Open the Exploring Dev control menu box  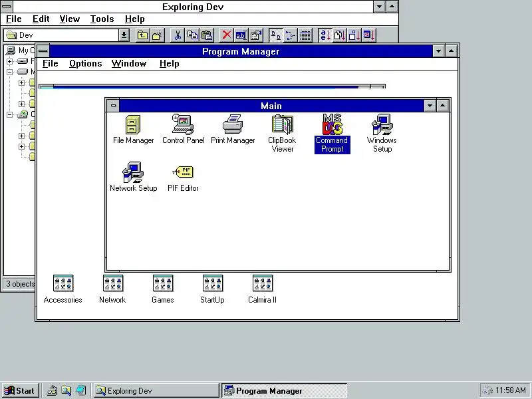tap(7, 7)
